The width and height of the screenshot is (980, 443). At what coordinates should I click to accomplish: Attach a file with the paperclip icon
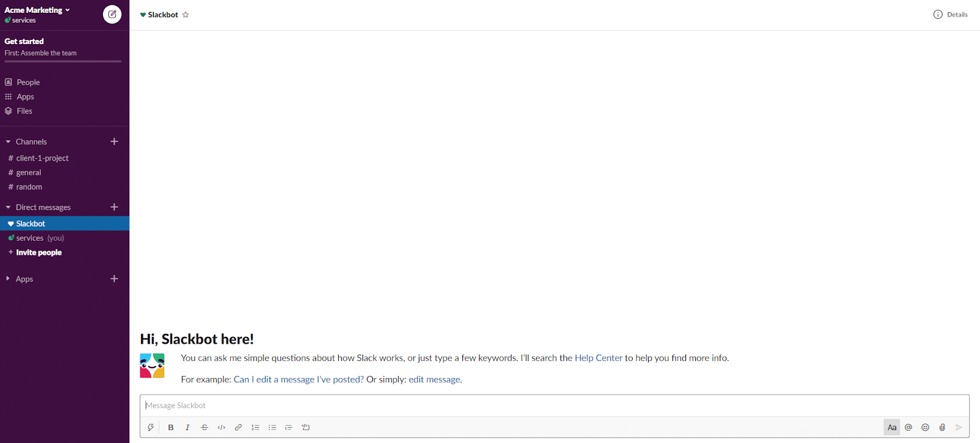pos(942,428)
